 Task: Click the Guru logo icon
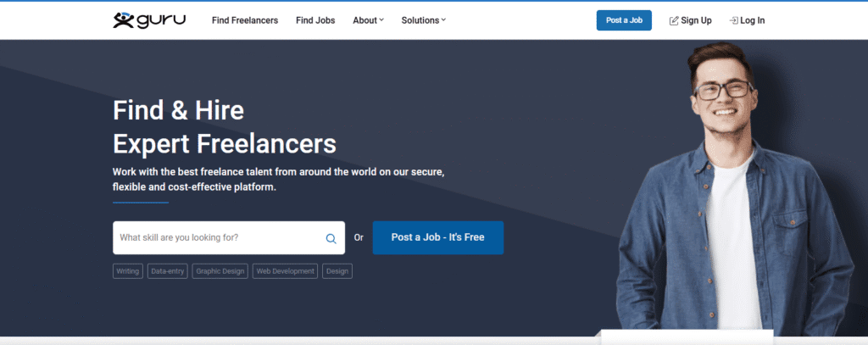coord(124,20)
